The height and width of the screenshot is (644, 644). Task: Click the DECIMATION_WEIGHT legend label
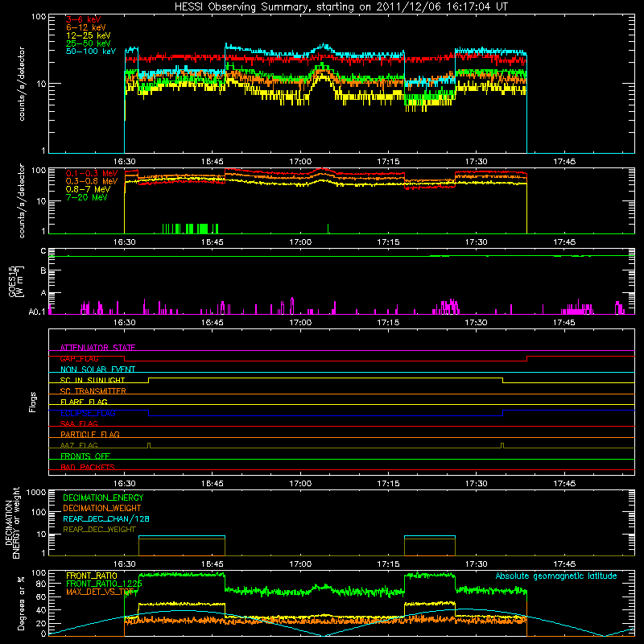click(x=102, y=508)
